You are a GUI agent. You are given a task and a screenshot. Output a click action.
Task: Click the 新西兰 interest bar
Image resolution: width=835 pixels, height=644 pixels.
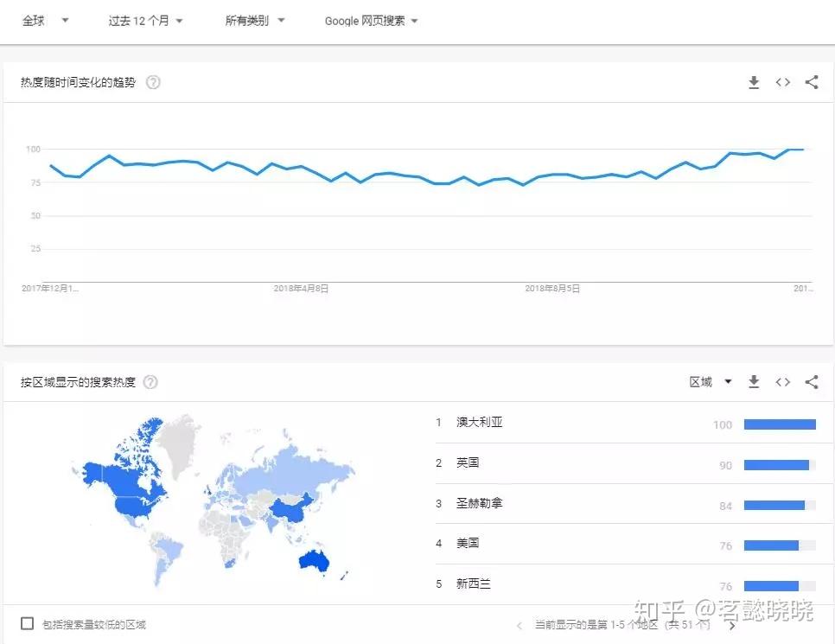coord(771,585)
